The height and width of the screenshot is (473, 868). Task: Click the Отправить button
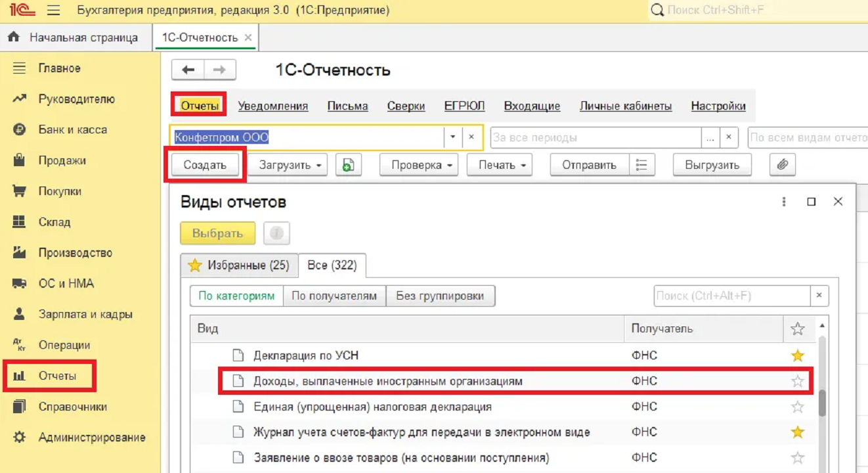click(590, 165)
